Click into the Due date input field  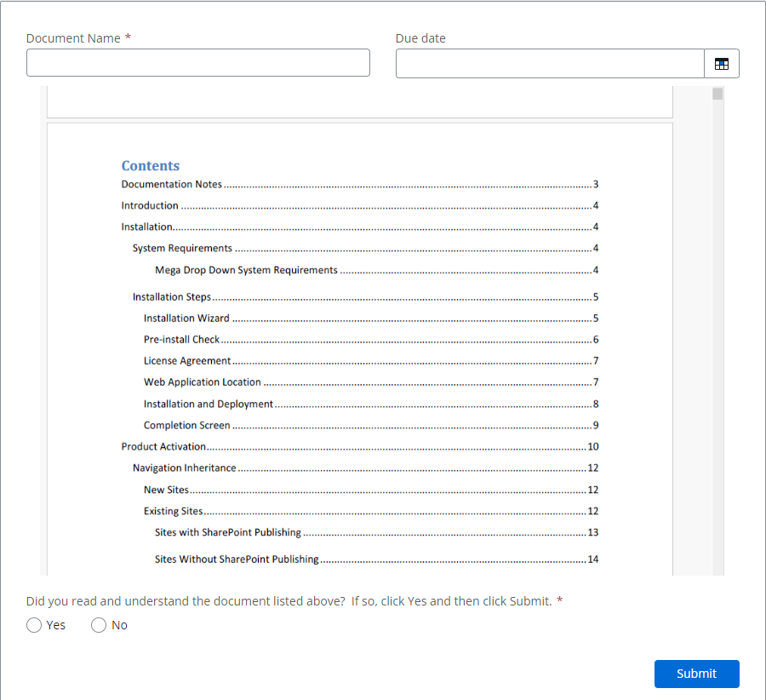pos(550,64)
